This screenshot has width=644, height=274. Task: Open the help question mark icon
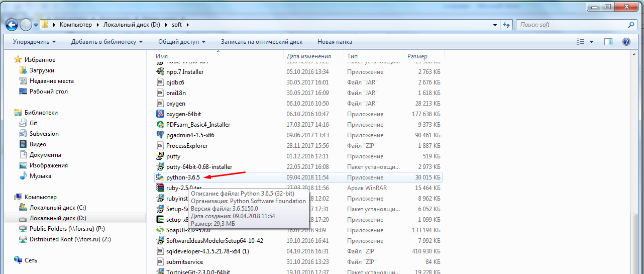(x=626, y=42)
